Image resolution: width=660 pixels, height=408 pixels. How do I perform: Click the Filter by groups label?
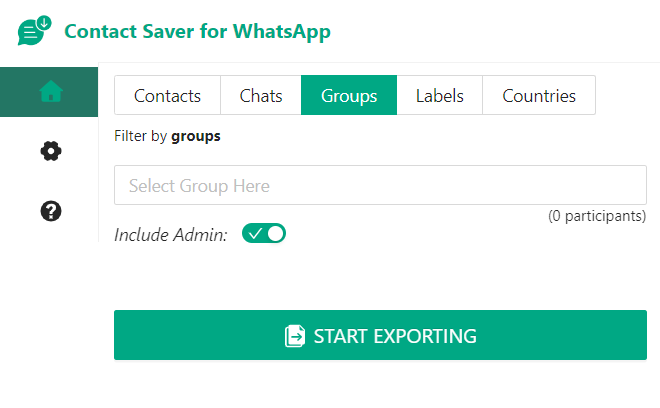(167, 136)
